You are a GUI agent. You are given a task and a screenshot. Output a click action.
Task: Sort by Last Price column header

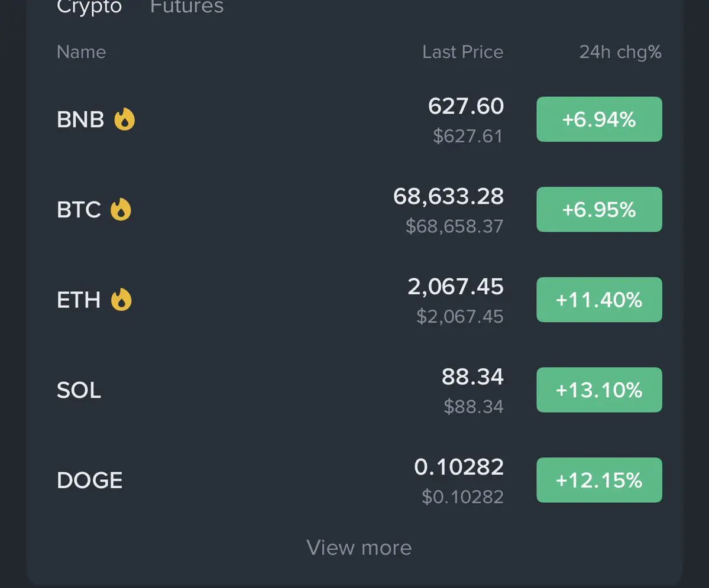[462, 52]
